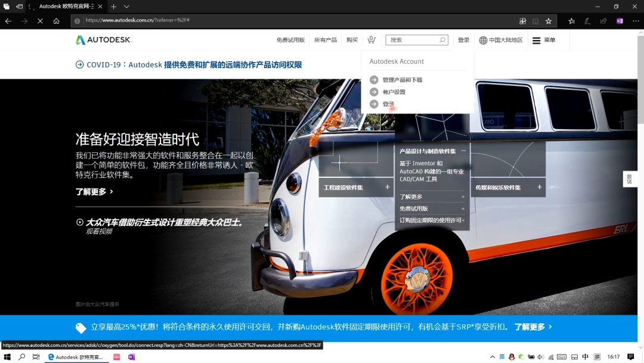This screenshot has height=363, width=644.
Task: Click arrow icon next to 帐户设置
Action: (x=374, y=92)
